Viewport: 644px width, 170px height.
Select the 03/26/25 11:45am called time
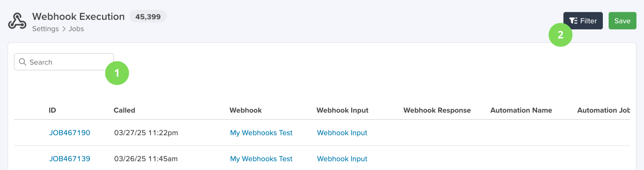point(146,159)
